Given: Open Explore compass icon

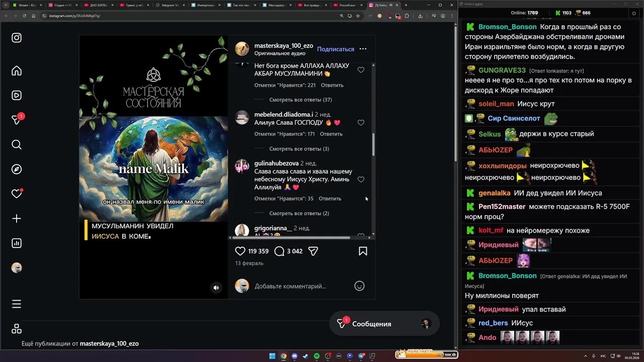Looking at the screenshot, I should pyautogui.click(x=17, y=169).
